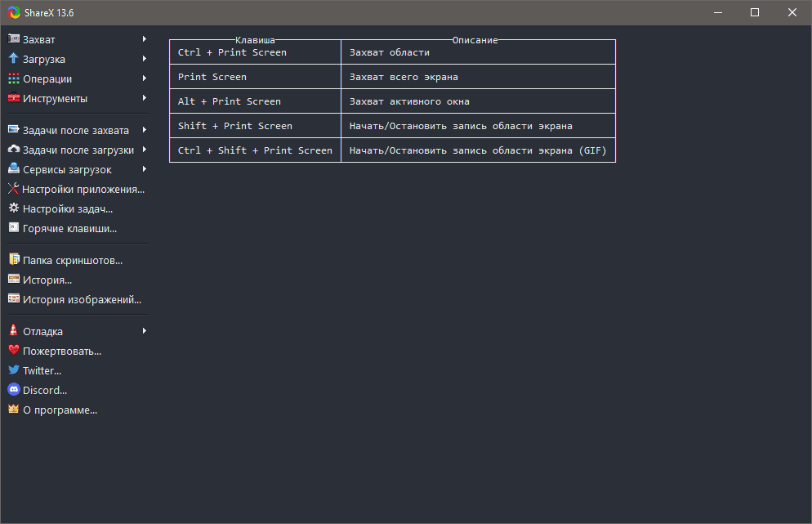The width and height of the screenshot is (812, 524).
Task: Select the 'Захват всего экрана' description
Action: coord(478,77)
